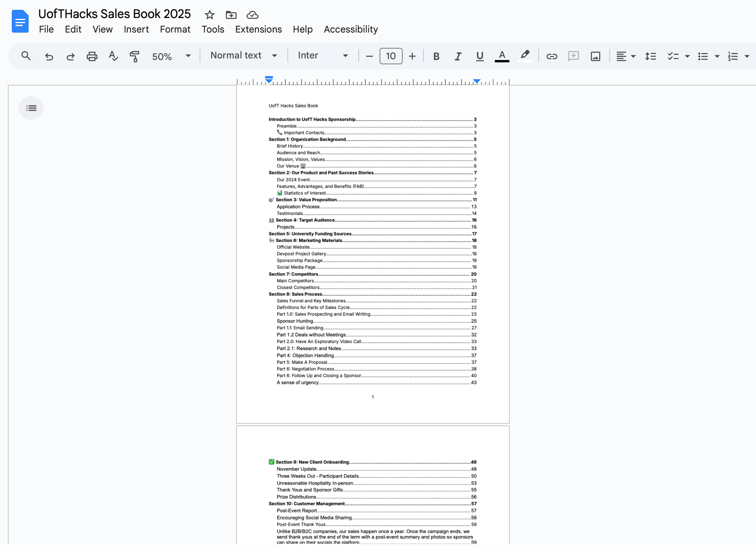756x545 pixels.
Task: Expand the bulleted list options arrow
Action: point(717,56)
